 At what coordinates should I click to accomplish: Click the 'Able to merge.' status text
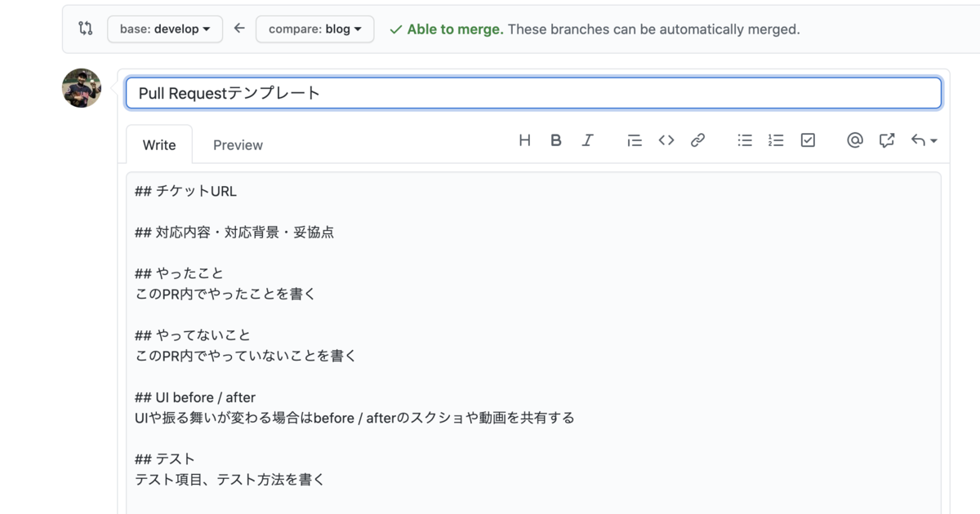pos(455,29)
